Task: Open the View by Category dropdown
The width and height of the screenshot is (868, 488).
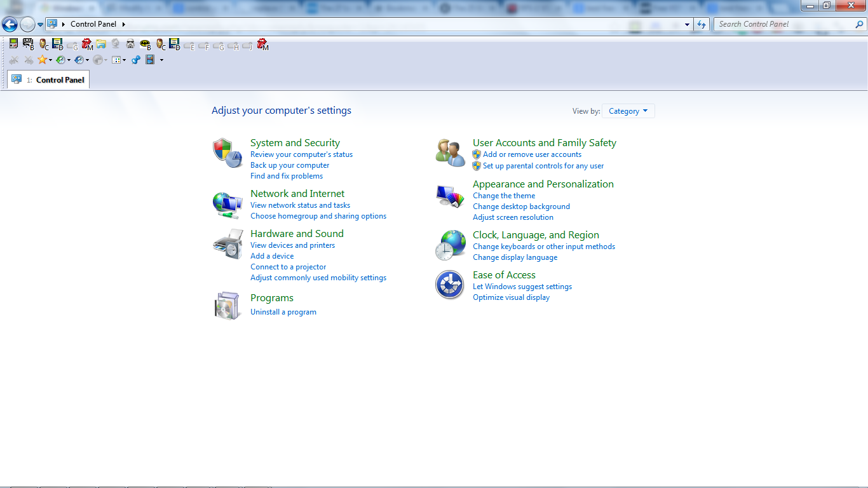Action: (x=628, y=111)
